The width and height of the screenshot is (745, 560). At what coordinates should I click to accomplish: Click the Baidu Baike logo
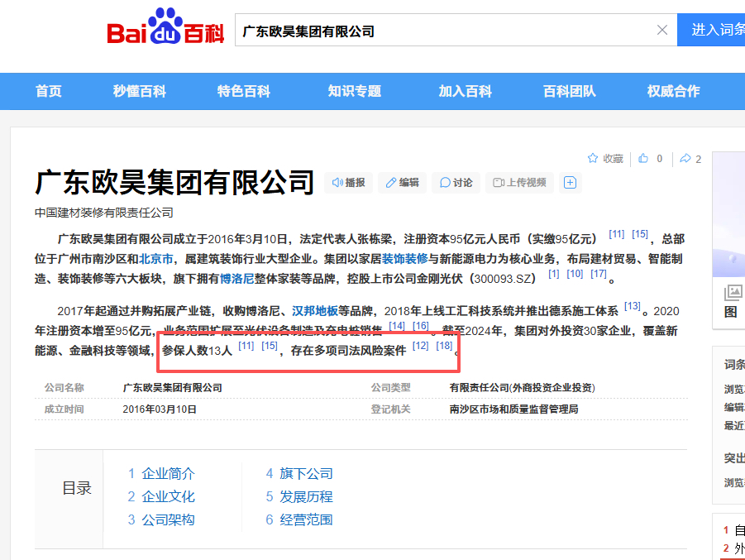tap(165, 27)
